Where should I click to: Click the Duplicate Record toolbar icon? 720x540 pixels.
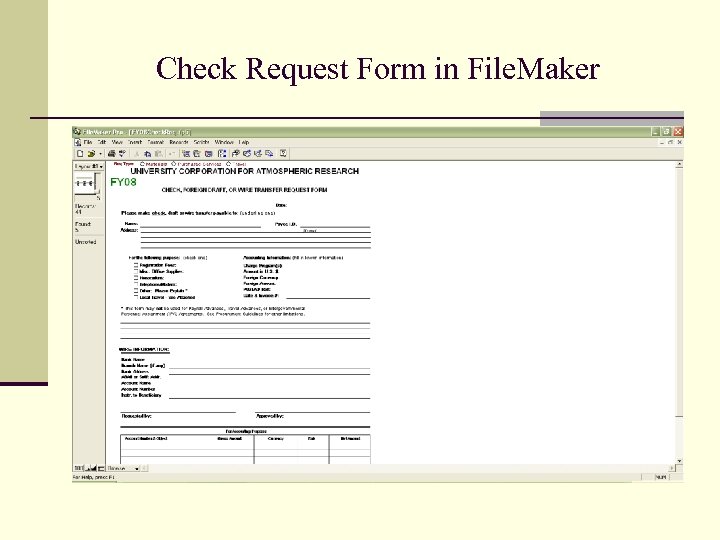pyautogui.click(x=197, y=154)
